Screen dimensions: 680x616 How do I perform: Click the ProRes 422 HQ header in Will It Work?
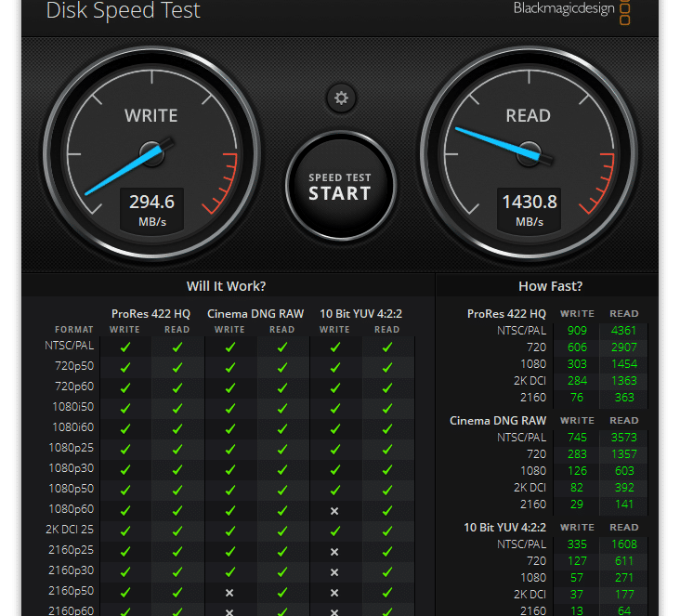click(x=150, y=314)
